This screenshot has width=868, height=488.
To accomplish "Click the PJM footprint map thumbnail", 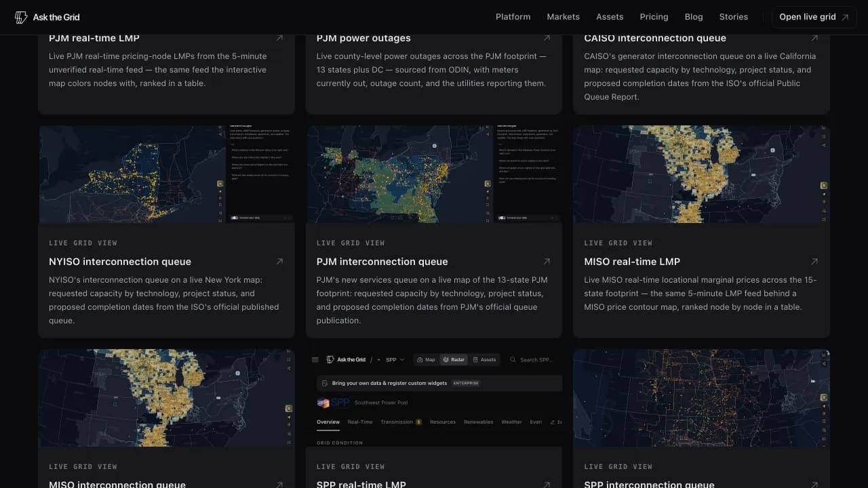I will click(434, 174).
